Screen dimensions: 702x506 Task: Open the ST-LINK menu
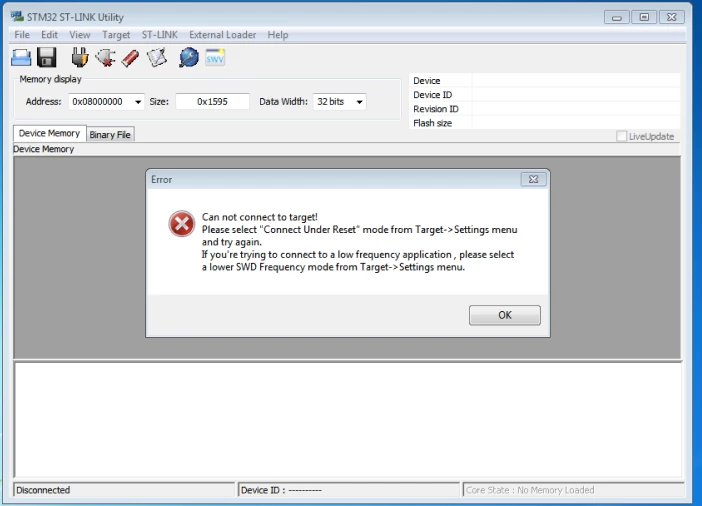[x=160, y=34]
